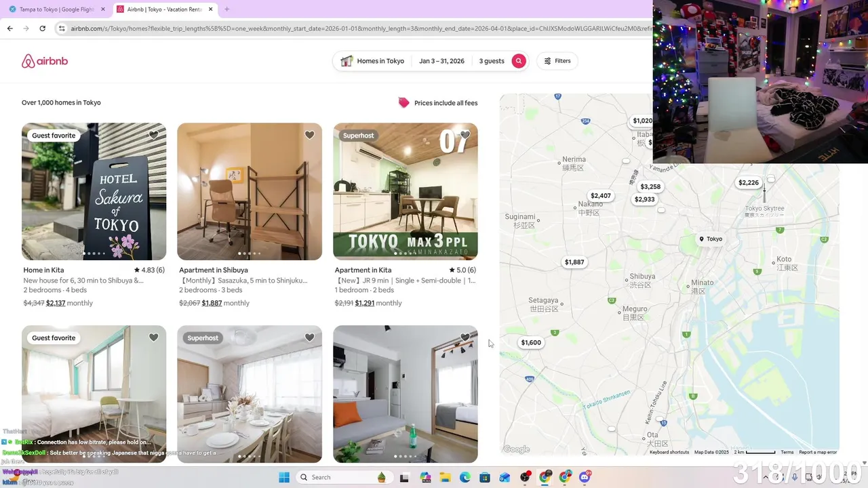The image size is (868, 488).
Task: Select the $3,258 map price marker
Action: coord(650,186)
